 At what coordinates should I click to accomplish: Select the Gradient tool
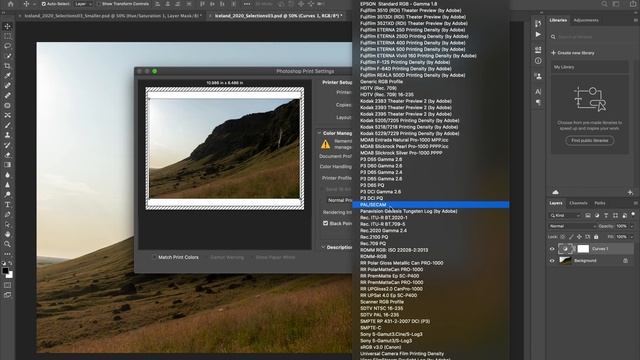[7, 165]
